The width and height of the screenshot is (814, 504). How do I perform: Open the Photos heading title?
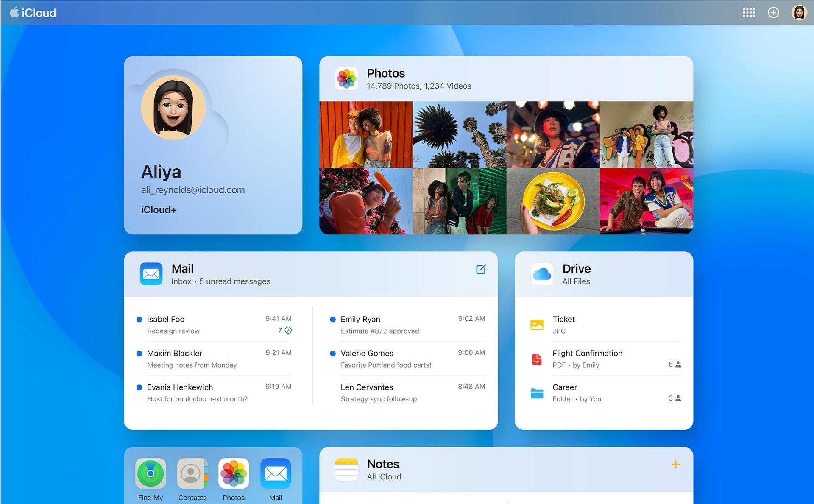(x=386, y=73)
